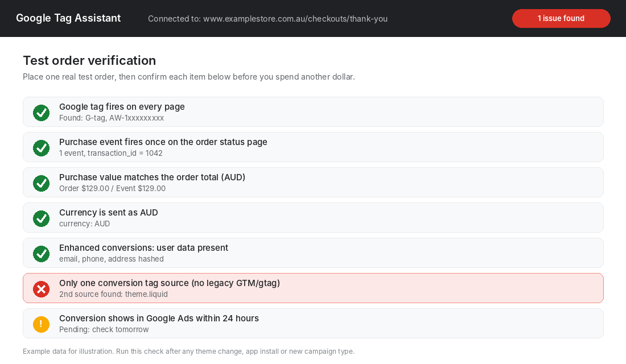Click green check icon for Purchase event fires once

point(41,148)
